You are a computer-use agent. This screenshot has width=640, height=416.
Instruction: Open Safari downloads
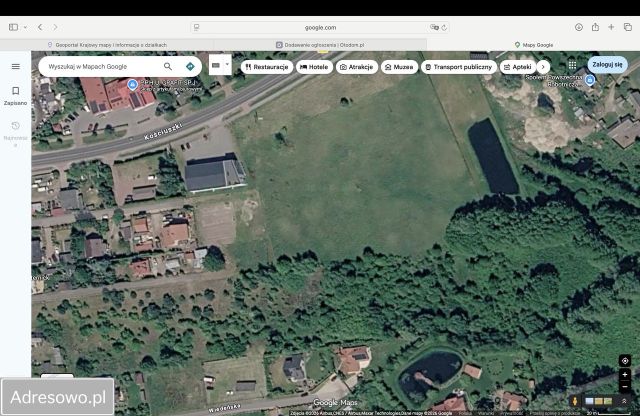(579, 27)
